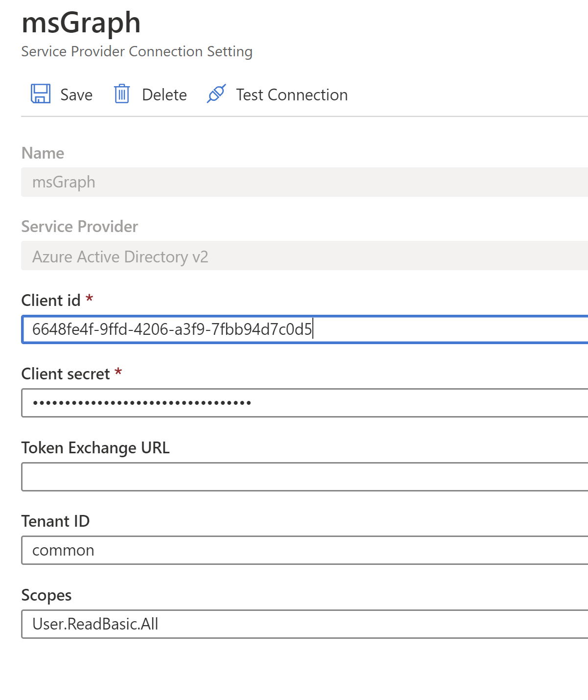Click the Scopes field containing User.ReadBasic.All
588x700 pixels.
coord(294,624)
